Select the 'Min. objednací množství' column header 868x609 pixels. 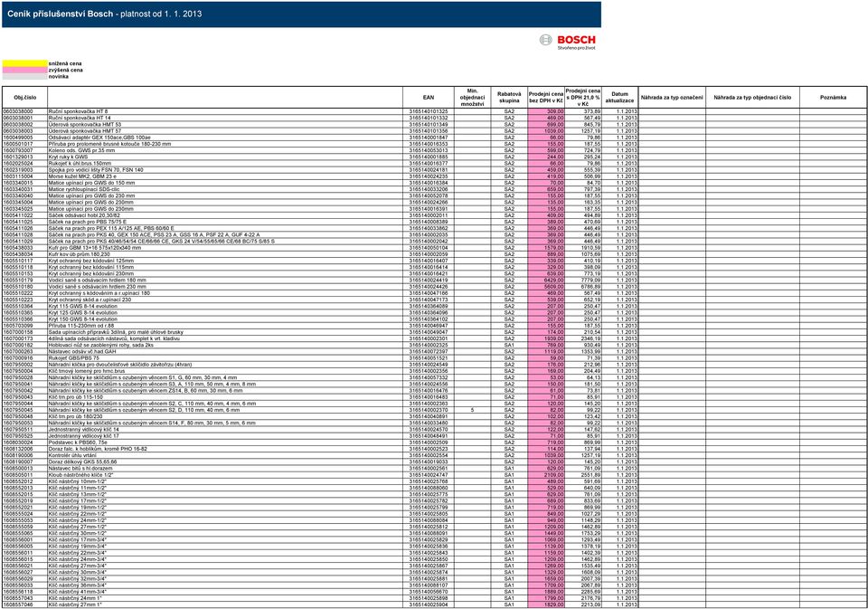point(472,98)
